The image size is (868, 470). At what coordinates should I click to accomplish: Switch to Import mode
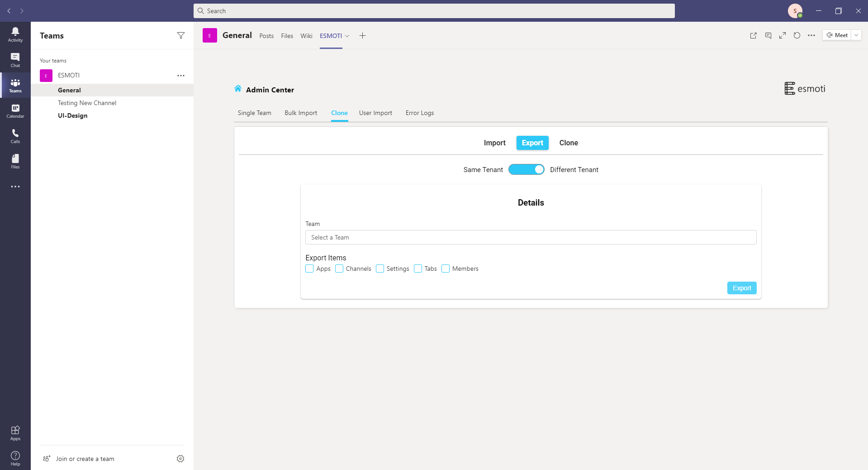[495, 143]
